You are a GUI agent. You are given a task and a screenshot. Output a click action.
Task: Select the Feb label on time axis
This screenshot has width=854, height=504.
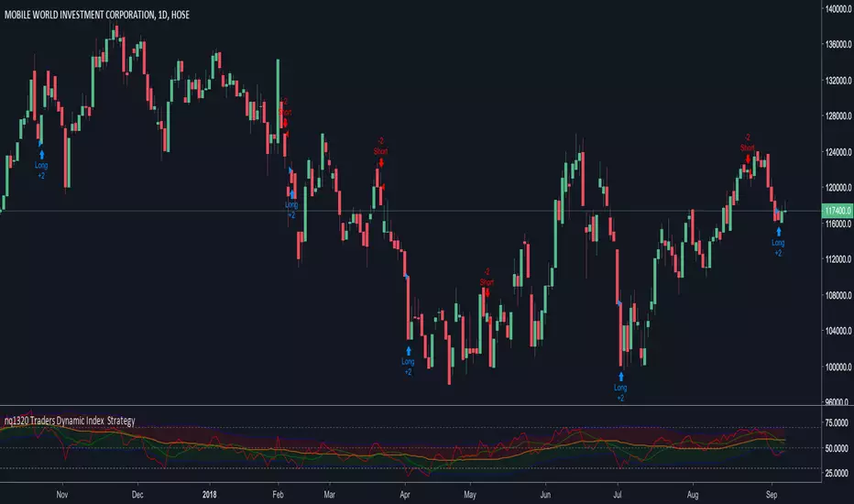pyautogui.click(x=278, y=495)
